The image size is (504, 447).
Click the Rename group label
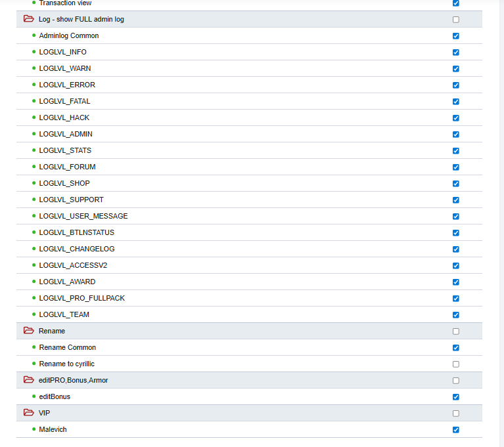tap(52, 331)
